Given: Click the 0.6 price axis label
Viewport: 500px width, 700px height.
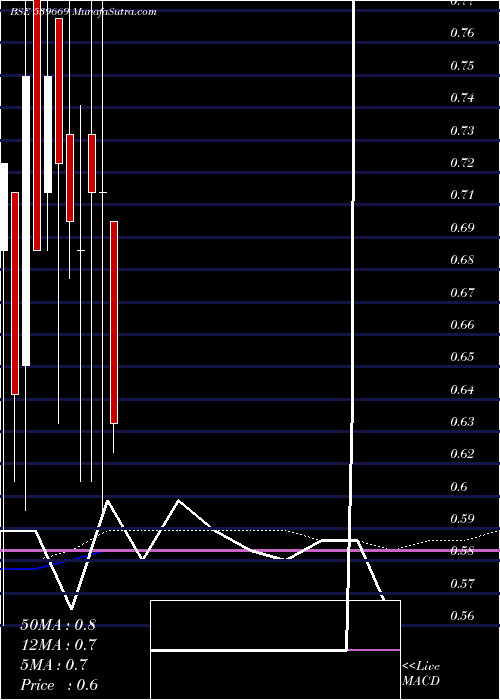Looking at the screenshot, I should 459,487.
